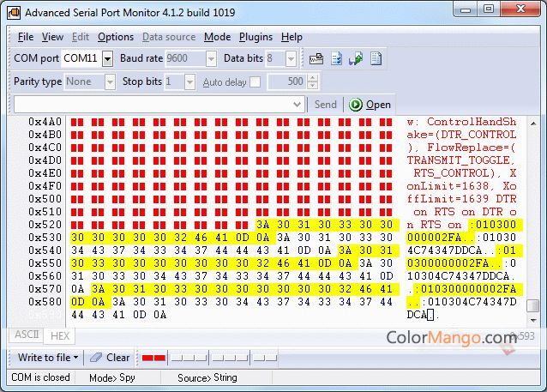Click the auto delay 500 value field
547x392 pixels.
pyautogui.click(x=288, y=81)
